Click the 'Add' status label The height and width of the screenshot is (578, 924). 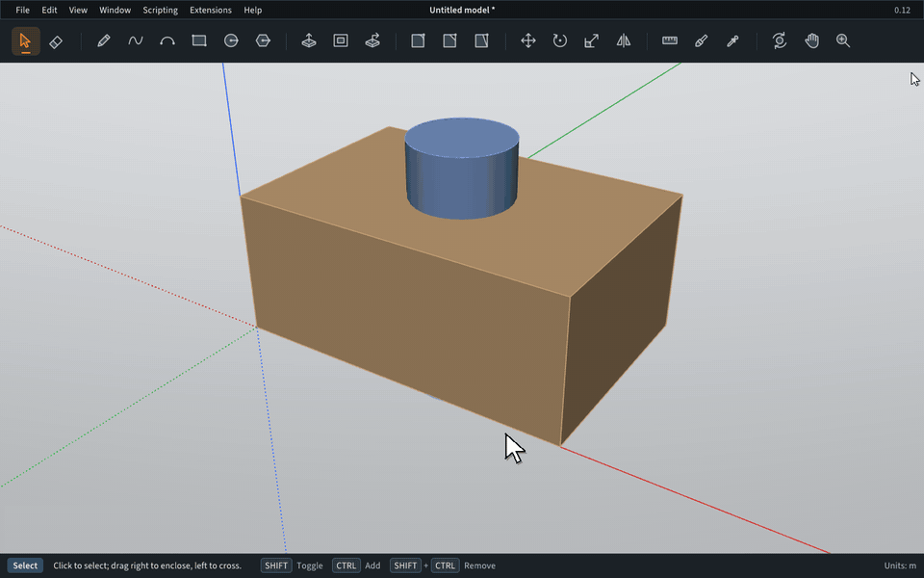pos(372,565)
